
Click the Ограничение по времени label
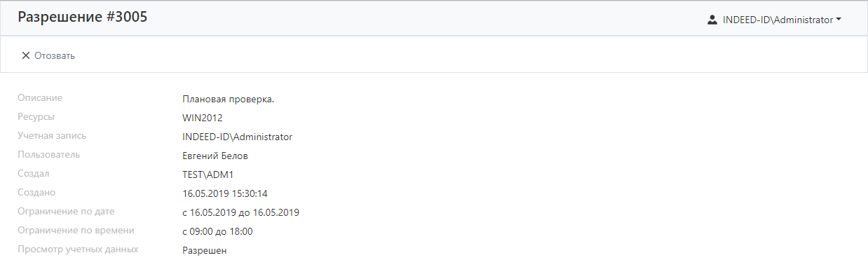tap(76, 230)
